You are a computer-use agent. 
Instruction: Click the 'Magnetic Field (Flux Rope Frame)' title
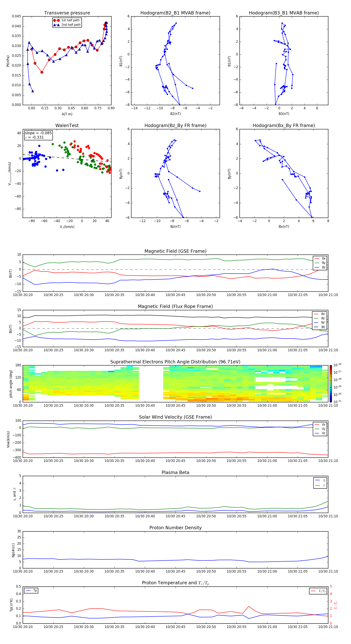(x=175, y=307)
